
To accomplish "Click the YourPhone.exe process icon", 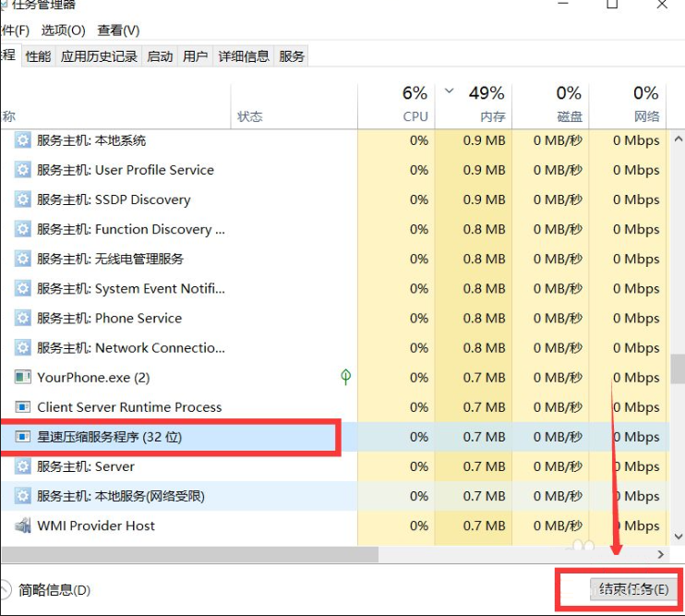I will click(x=23, y=378).
